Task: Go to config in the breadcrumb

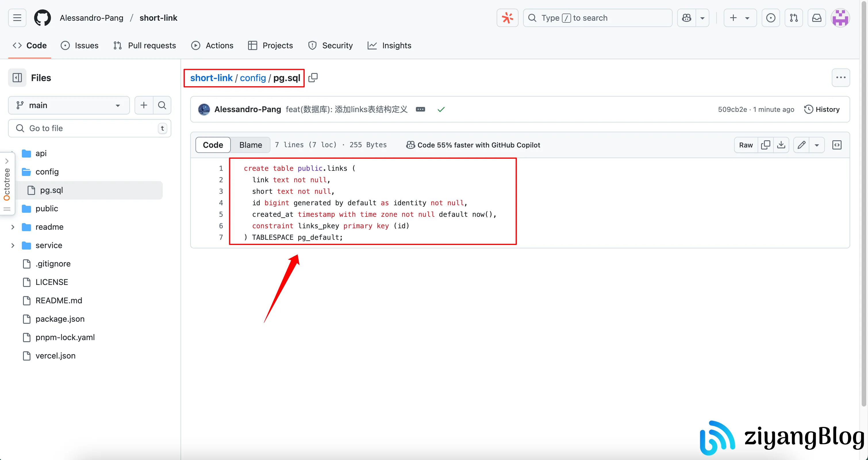Action: point(253,78)
